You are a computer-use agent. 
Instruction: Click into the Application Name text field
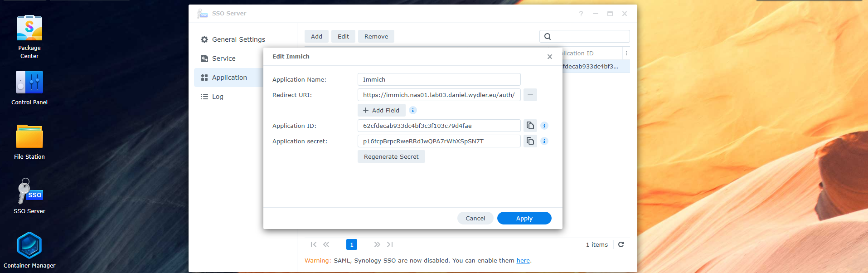click(x=439, y=79)
